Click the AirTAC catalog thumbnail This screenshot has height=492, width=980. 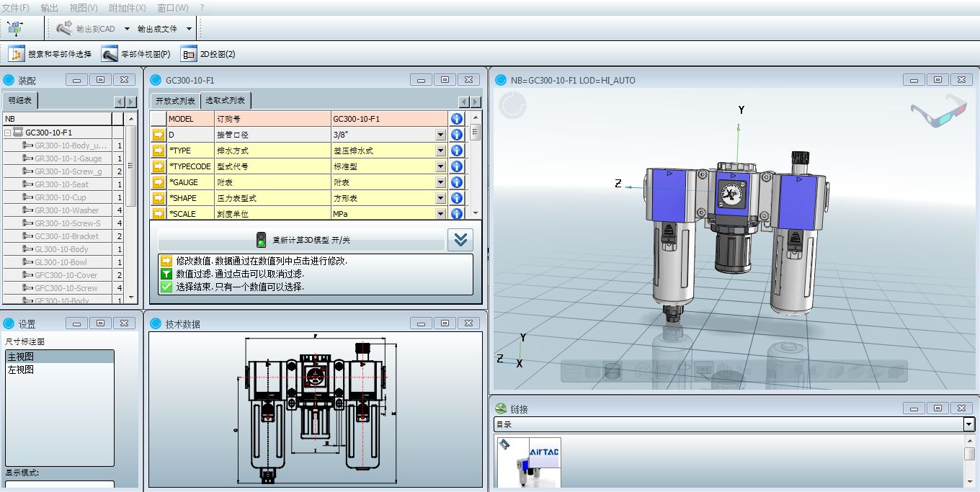coord(529,462)
